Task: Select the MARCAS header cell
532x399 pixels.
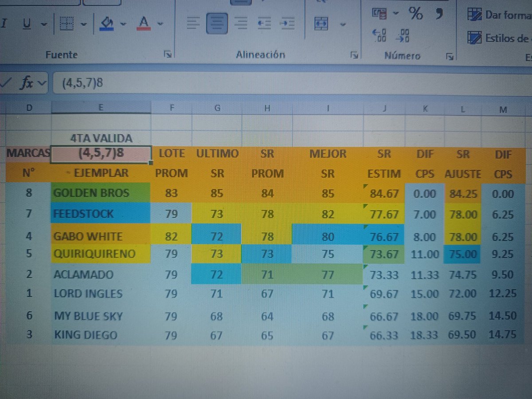Action: click(x=28, y=153)
